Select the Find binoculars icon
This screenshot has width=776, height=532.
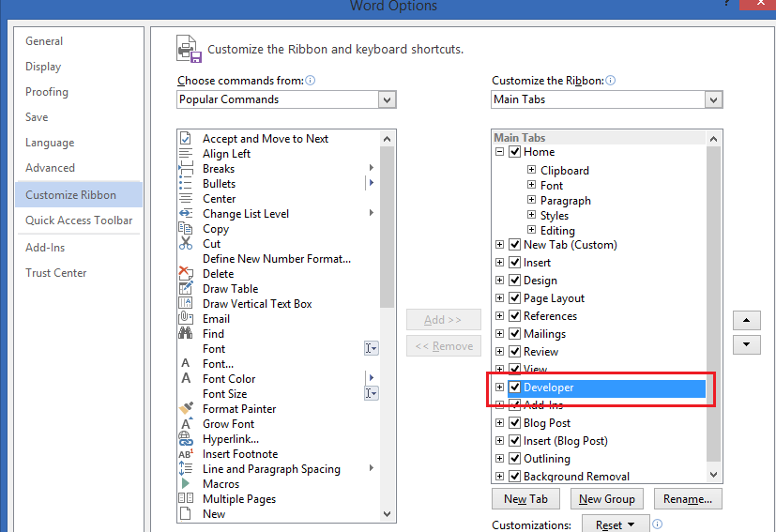186,333
